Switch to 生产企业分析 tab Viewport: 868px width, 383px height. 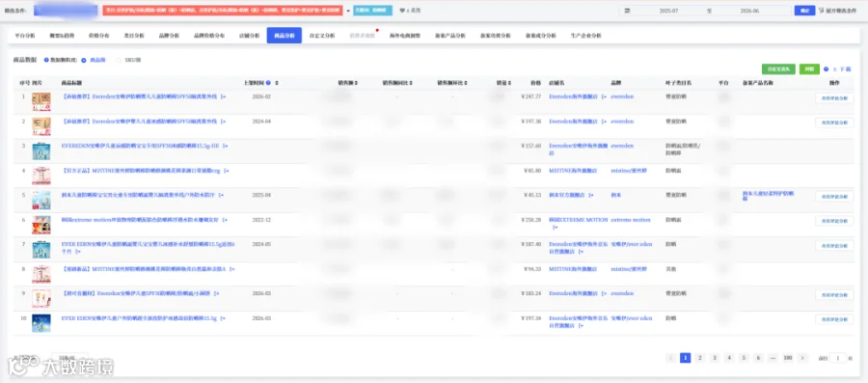coord(585,36)
